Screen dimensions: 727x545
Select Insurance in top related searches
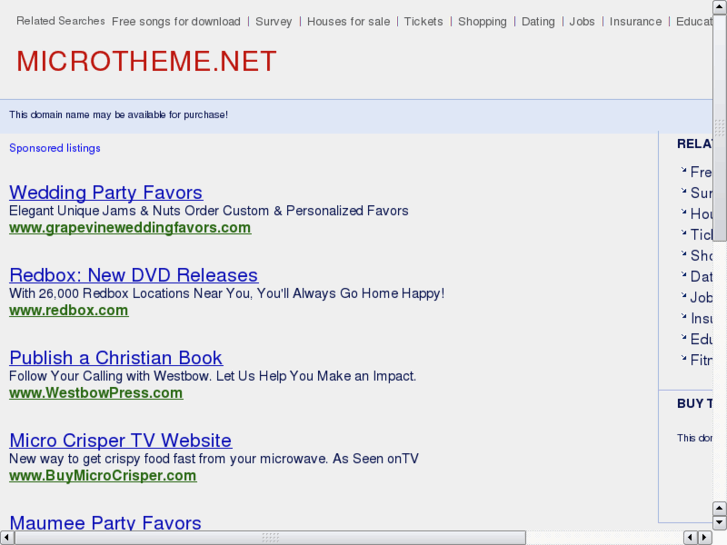[x=635, y=21]
